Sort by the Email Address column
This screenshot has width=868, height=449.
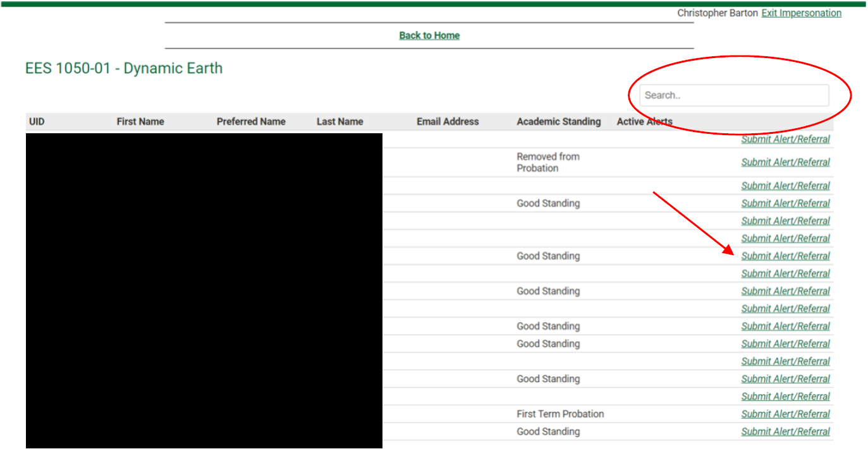tap(448, 121)
